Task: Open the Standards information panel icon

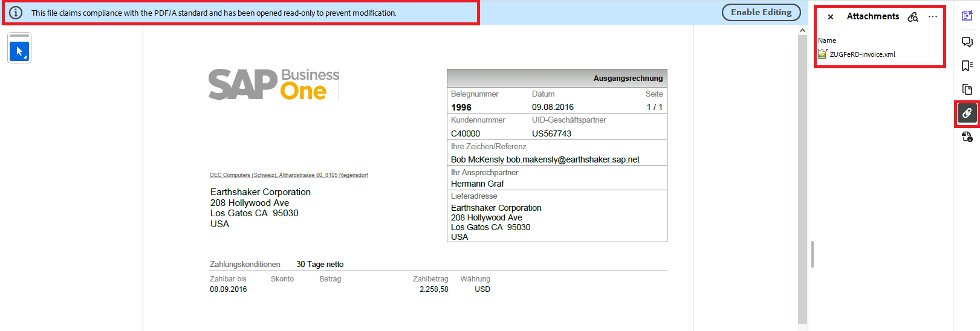Action: click(967, 137)
